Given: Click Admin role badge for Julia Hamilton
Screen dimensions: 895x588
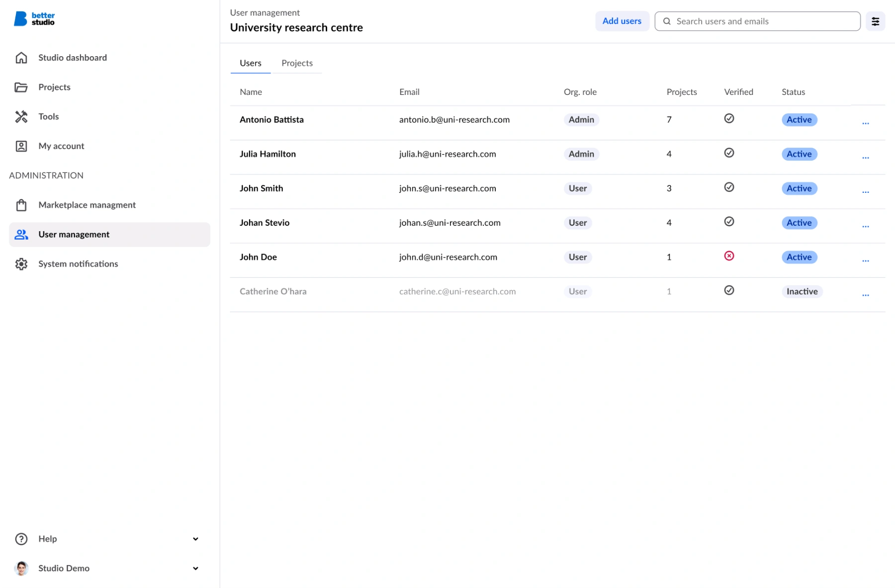Looking at the screenshot, I should tap(581, 154).
